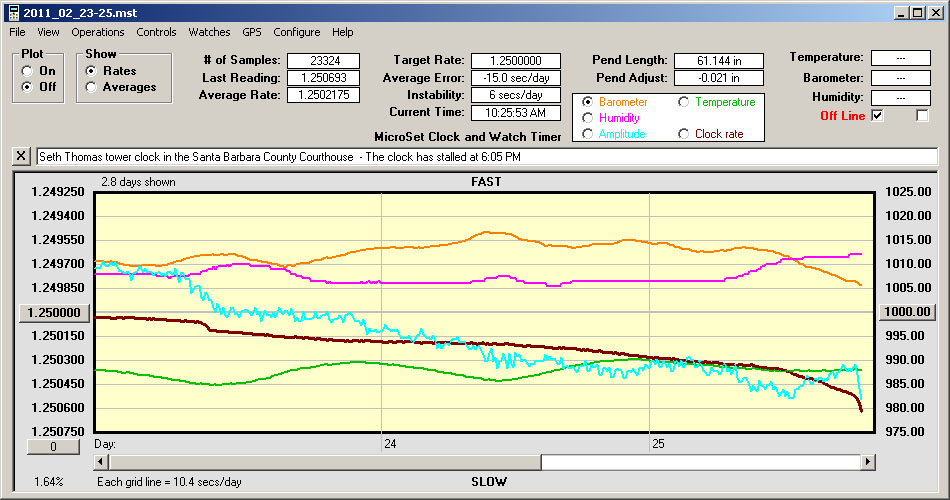Open the Configure menu
This screenshot has height=500, width=950.
click(297, 32)
